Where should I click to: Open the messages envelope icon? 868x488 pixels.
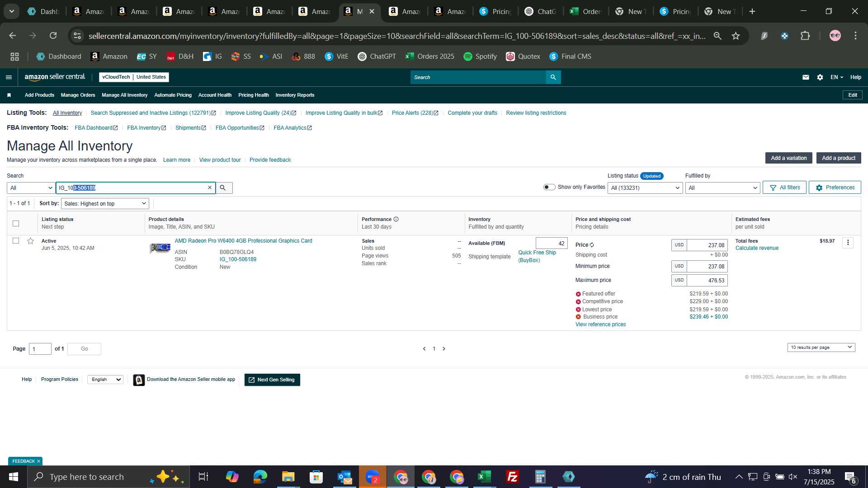tap(806, 77)
